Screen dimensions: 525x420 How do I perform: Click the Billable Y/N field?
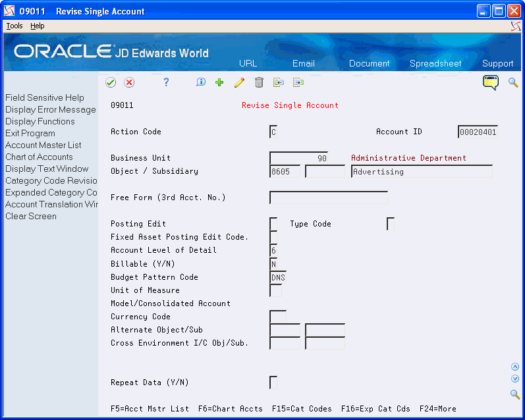(x=273, y=264)
